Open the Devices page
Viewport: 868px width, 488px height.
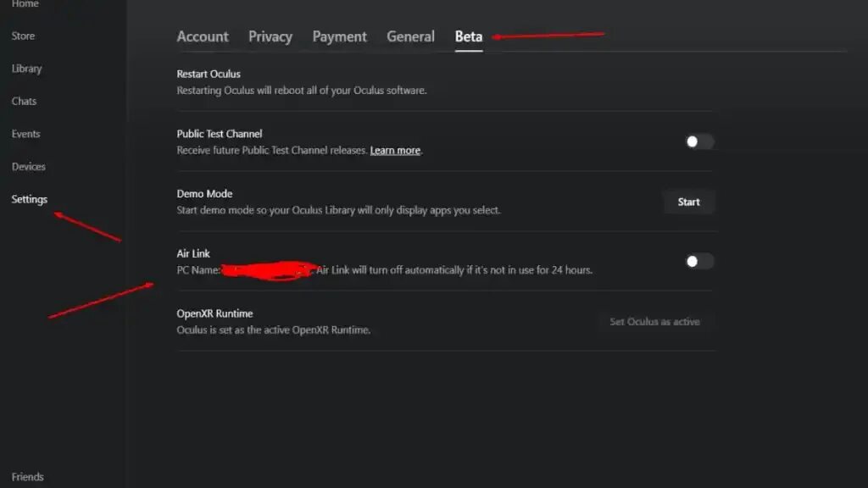point(28,167)
